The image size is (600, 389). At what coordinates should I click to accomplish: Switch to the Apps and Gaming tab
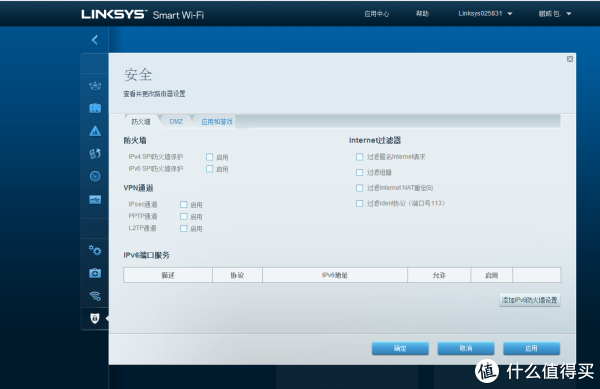coord(217,122)
